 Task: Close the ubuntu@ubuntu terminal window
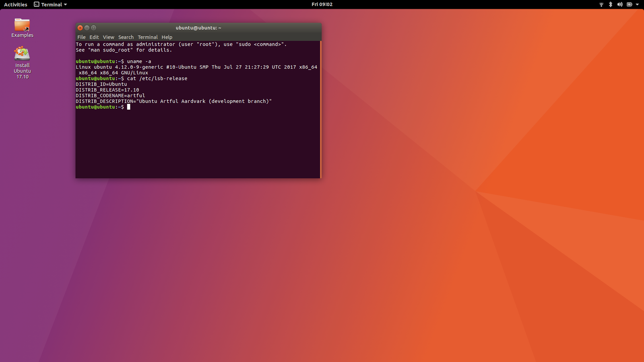point(80,28)
